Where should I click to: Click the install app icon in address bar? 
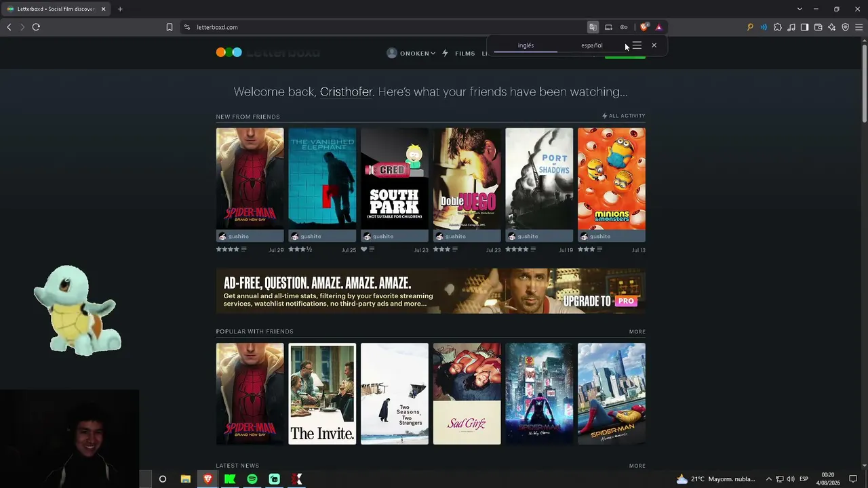pos(608,27)
